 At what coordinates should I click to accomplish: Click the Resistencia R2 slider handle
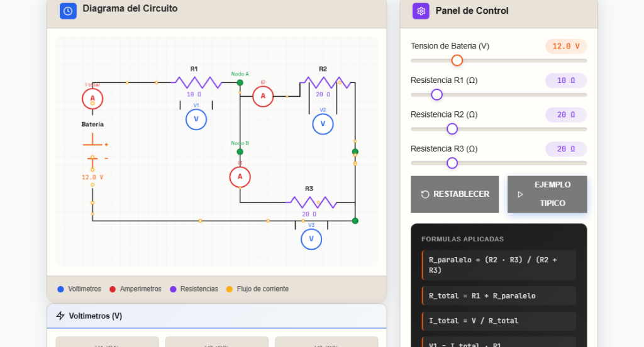coord(452,129)
